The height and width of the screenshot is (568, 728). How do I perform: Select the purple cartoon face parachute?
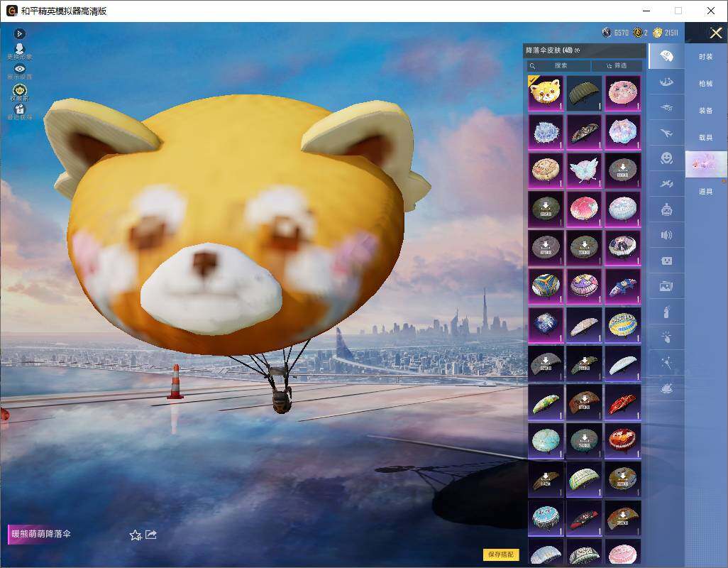pos(584,285)
